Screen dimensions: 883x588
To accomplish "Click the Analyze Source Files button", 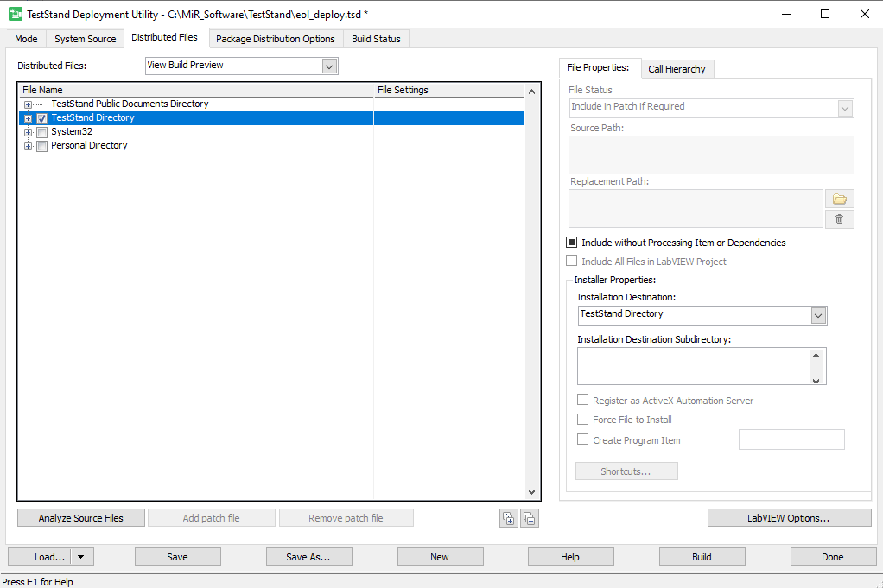I will pyautogui.click(x=80, y=518).
